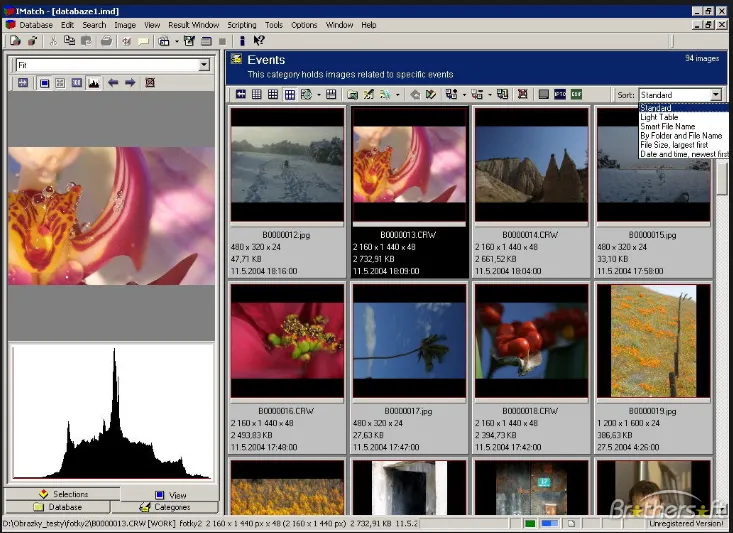
Task: Open the dropdown arrow beside the briefcase icon
Action: [x=177, y=41]
